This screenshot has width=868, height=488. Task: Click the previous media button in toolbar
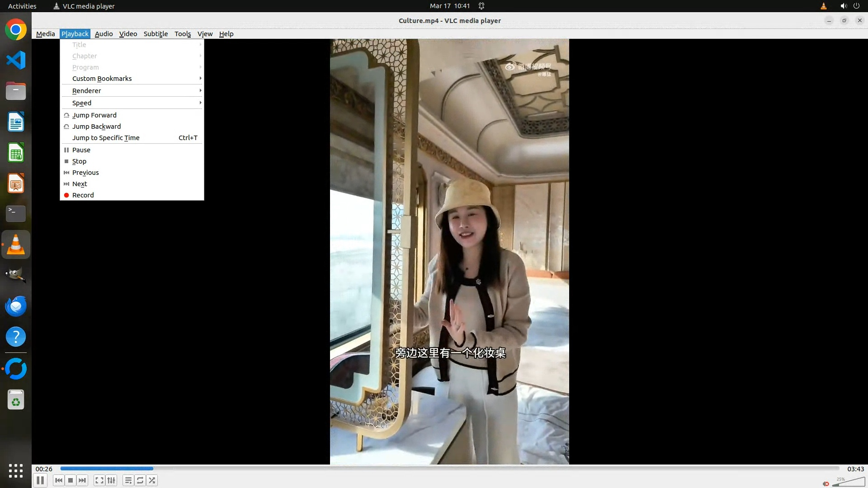[x=58, y=480]
